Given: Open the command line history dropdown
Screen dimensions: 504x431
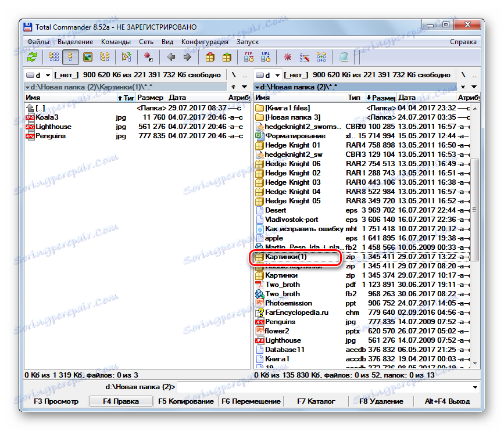Looking at the screenshot, I should pyautogui.click(x=475, y=387).
